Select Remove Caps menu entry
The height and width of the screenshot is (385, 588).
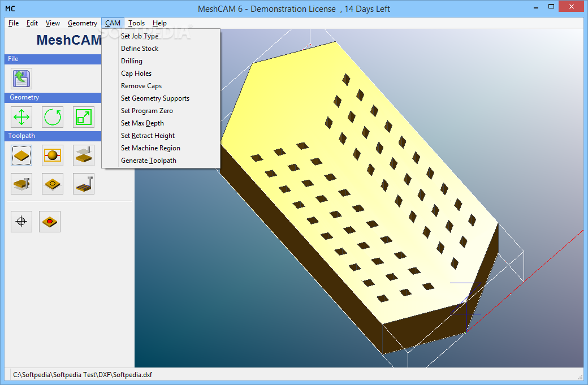161,86
